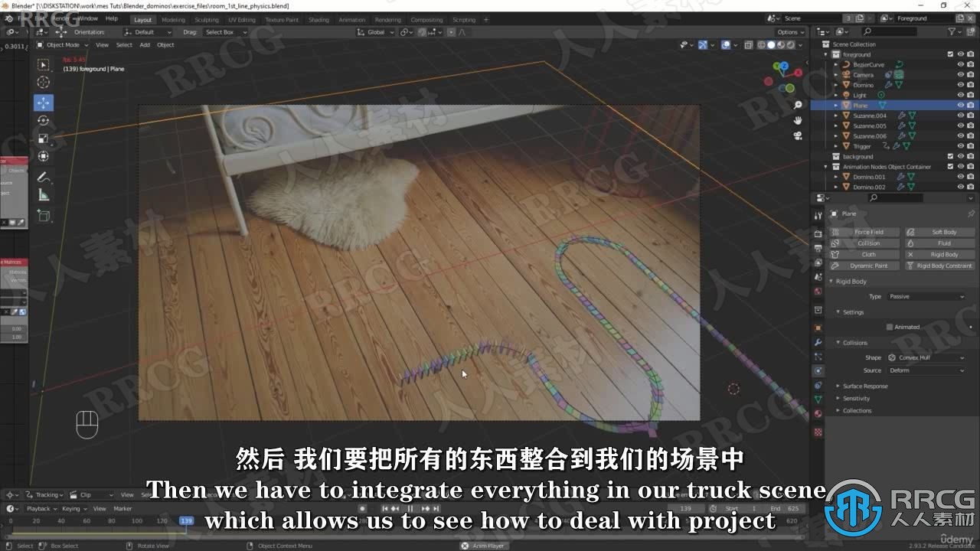Open collision Source dropdown Deform
This screenshot has width=980, height=551.
tap(926, 370)
